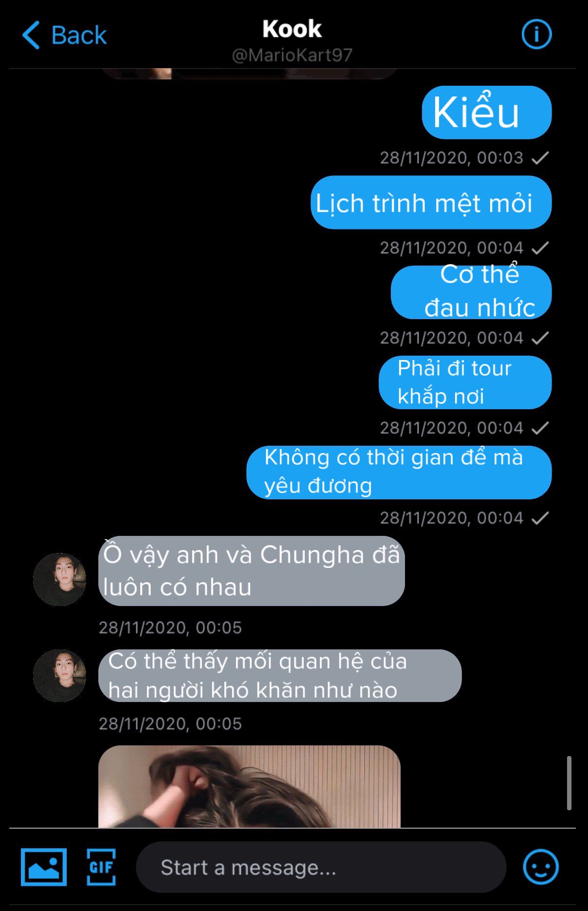This screenshot has width=588, height=911.
Task: Select the 'Kiểu' message bubble
Action: pyautogui.click(x=487, y=113)
